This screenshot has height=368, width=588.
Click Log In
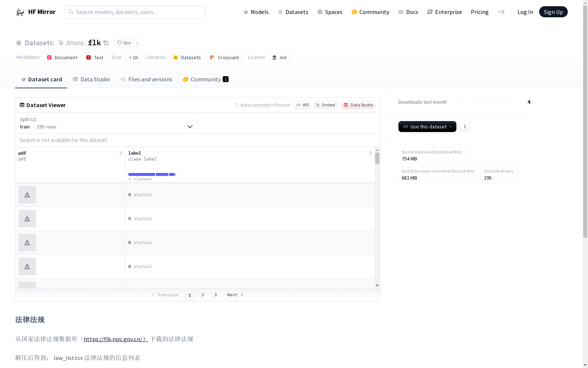coord(525,12)
